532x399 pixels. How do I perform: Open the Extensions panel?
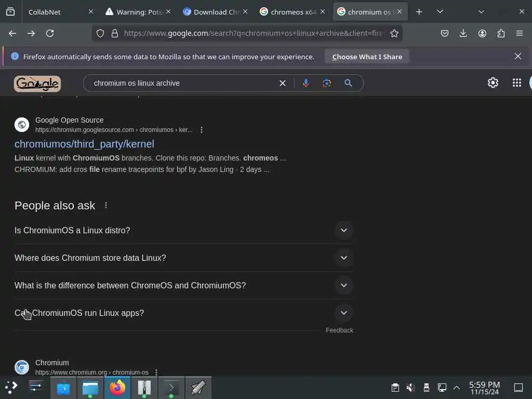[x=501, y=33]
